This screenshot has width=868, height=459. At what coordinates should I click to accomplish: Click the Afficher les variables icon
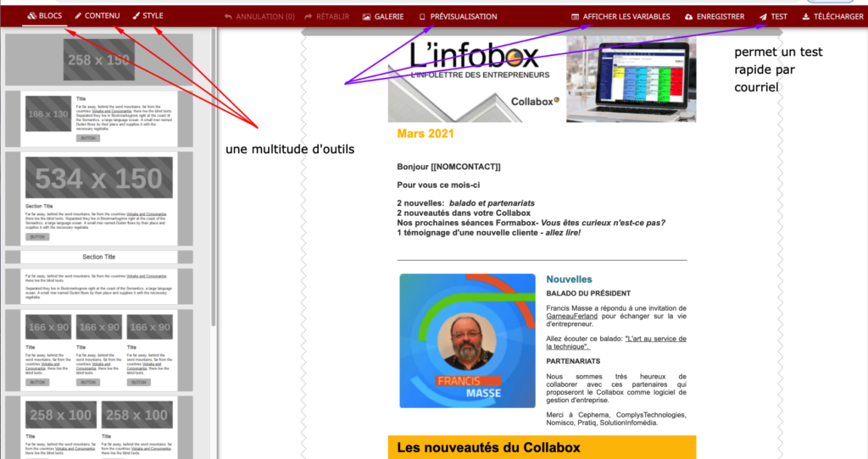point(576,17)
